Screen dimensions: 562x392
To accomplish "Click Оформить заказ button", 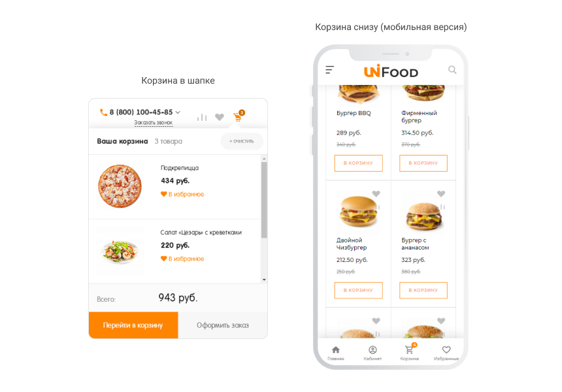I will pos(223,325).
